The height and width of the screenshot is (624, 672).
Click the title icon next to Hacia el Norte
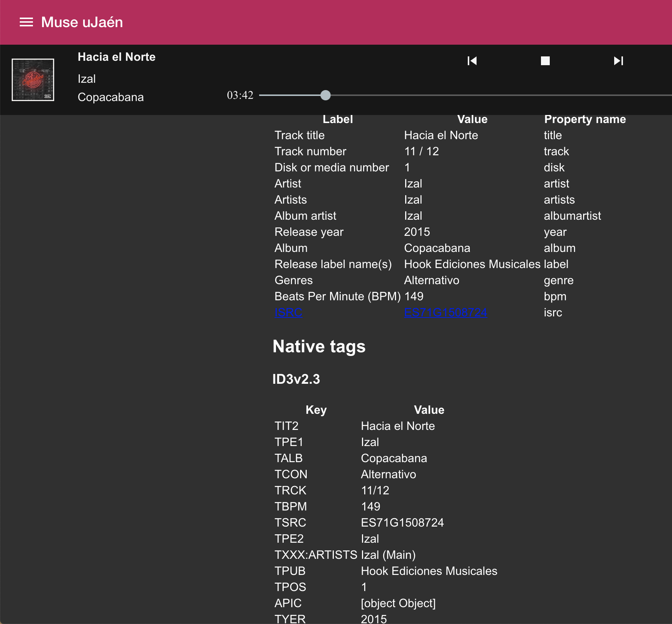click(116, 57)
